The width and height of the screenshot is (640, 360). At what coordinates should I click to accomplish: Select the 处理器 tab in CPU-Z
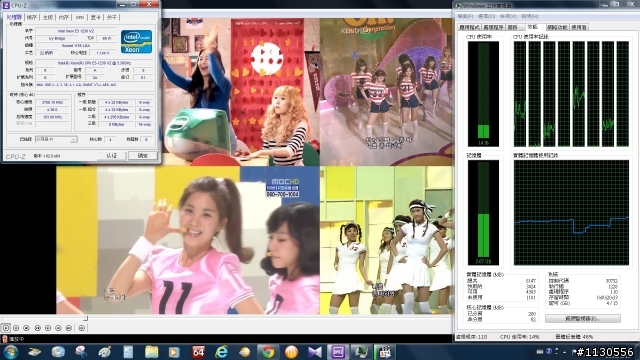click(x=14, y=17)
